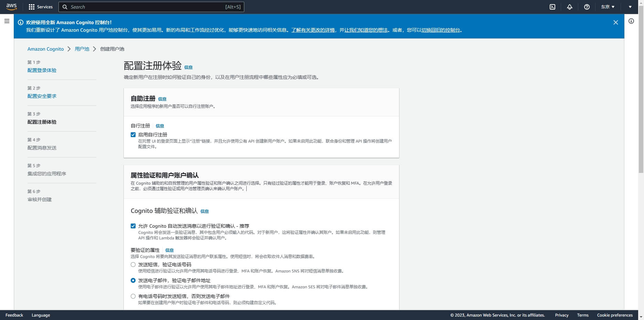Image resolution: width=644 pixels, height=320 pixels.
Task: Open the Language selector in footer
Action: pyautogui.click(x=41, y=315)
